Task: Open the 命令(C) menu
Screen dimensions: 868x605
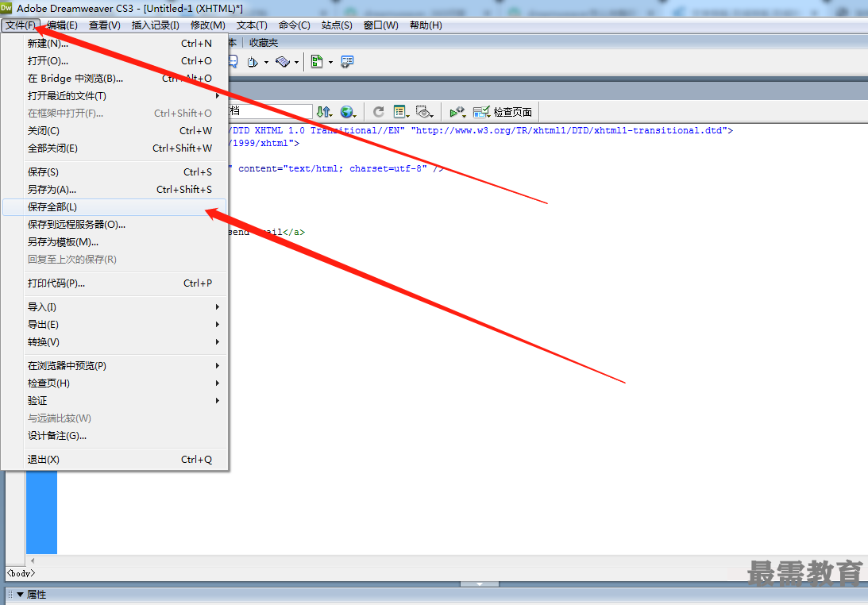Action: (294, 25)
